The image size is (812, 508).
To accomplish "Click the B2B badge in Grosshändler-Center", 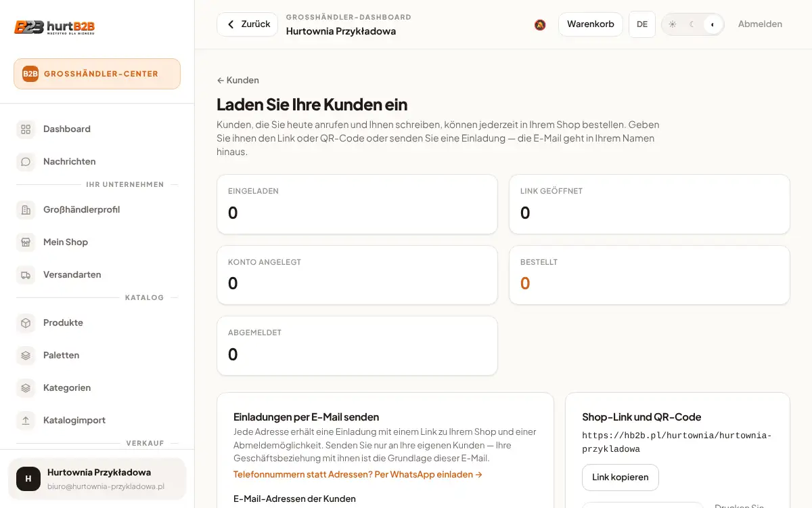I will pos(30,74).
